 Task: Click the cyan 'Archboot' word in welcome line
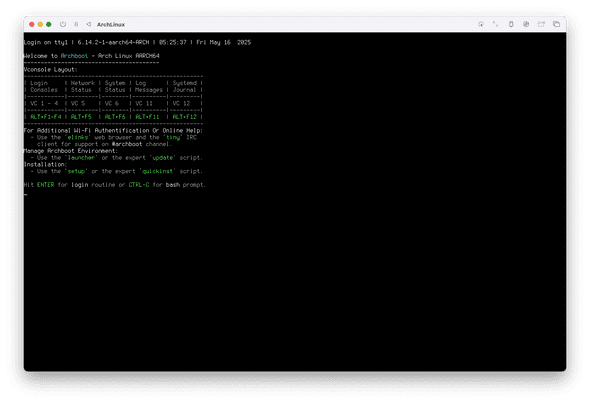(74, 56)
